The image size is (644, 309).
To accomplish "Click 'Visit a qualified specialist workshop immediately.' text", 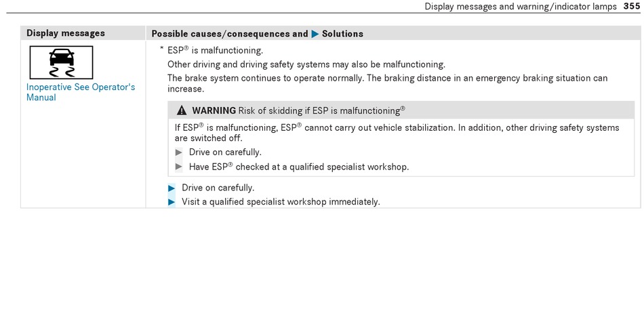I will [281, 202].
